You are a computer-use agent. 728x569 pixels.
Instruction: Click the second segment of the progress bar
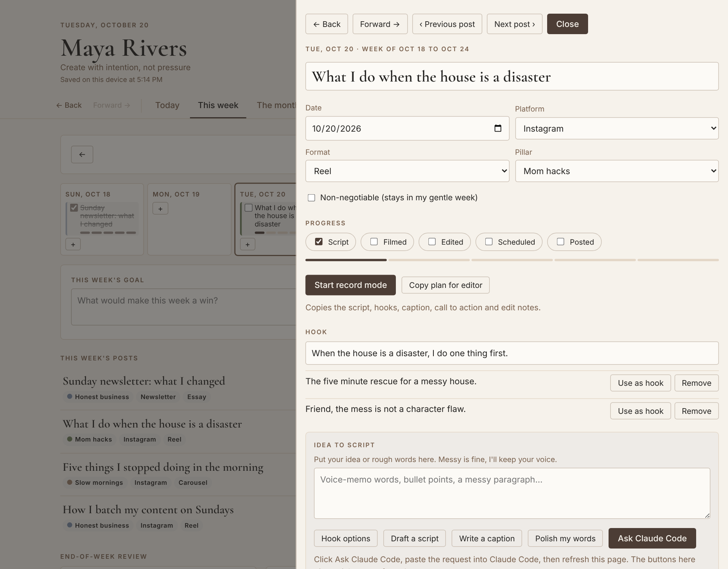coord(429,260)
